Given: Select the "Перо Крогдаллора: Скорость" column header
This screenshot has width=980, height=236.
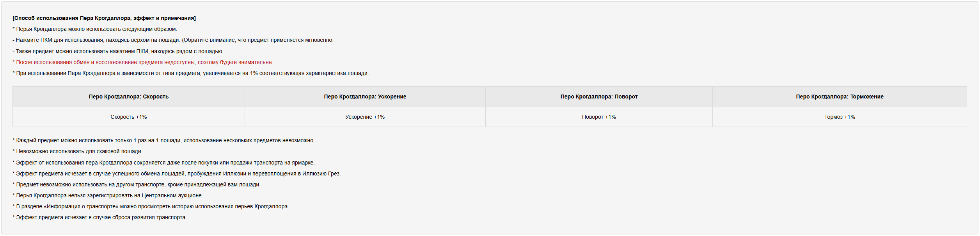Looking at the screenshot, I should [129, 97].
